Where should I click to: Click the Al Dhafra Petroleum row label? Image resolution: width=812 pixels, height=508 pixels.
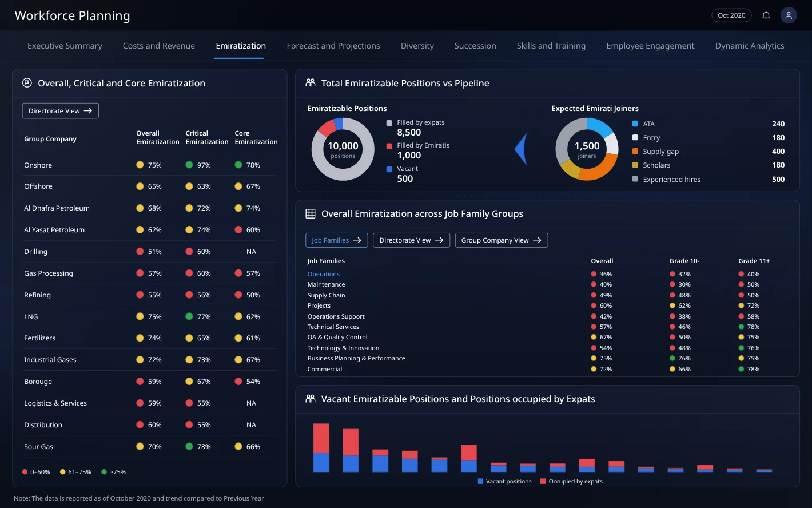coord(57,208)
